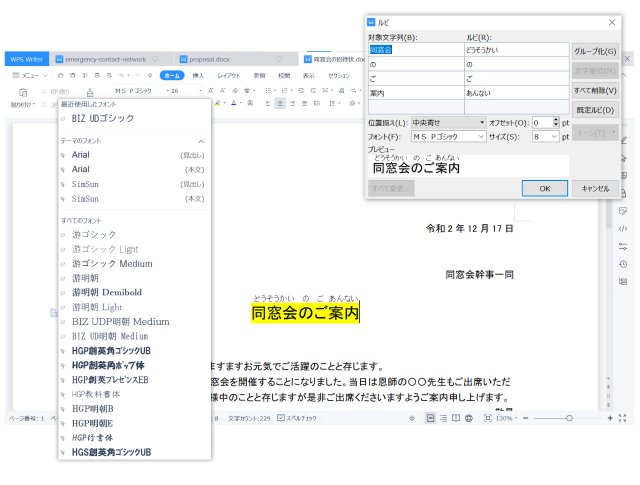The image size is (640, 485).
Task: Click OK in the ルビ dialog
Action: (544, 188)
